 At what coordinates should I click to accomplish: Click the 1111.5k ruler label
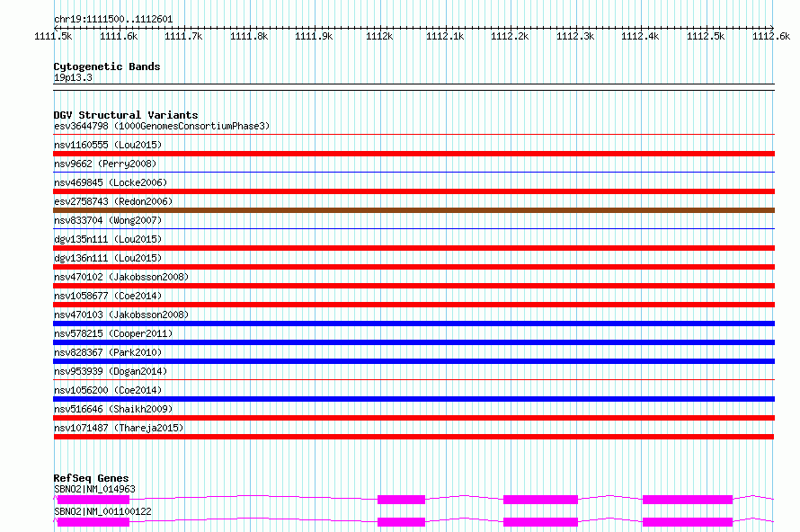click(54, 36)
